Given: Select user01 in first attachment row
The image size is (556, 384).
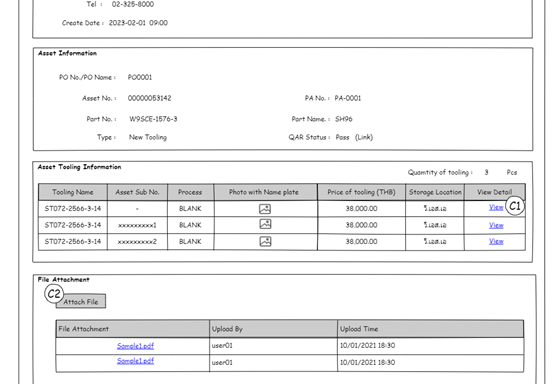Looking at the screenshot, I should [222, 345].
